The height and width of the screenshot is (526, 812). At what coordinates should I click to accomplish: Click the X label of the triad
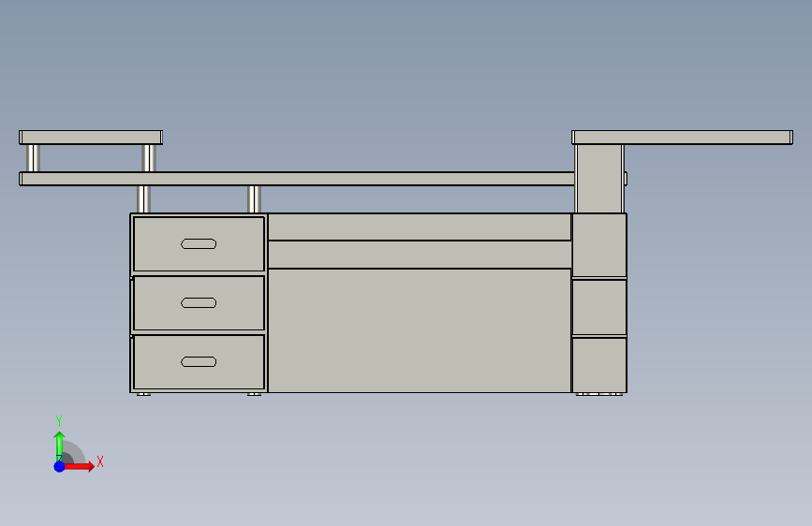tap(100, 461)
